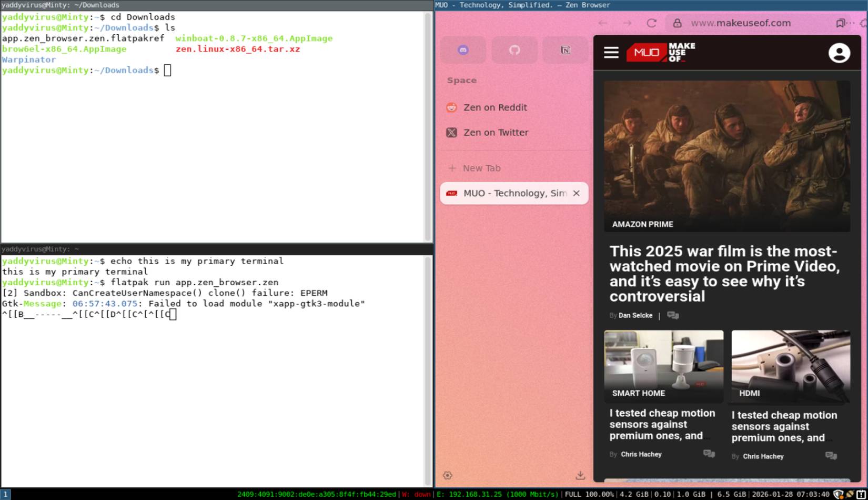The height and width of the screenshot is (500, 868).
Task: Open the Notion pinned tab in Zen sidebar
Action: 565,49
